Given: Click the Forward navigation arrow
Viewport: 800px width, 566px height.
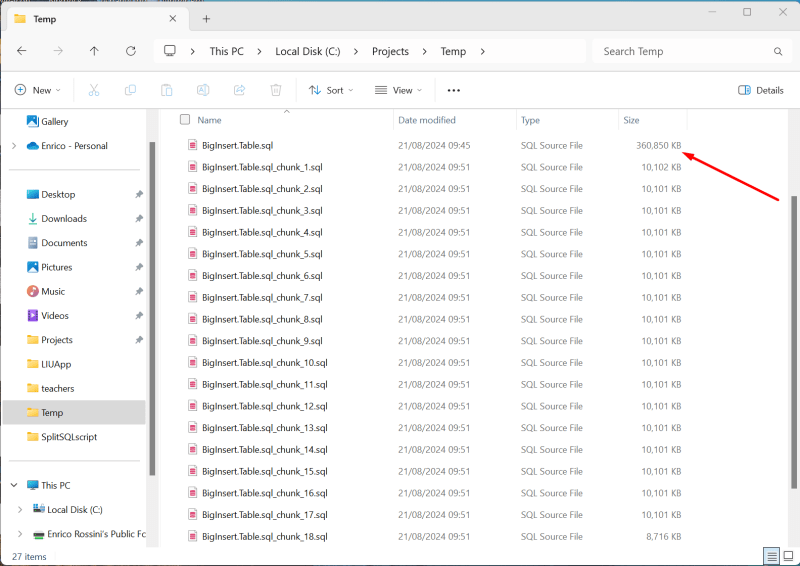Looking at the screenshot, I should pyautogui.click(x=58, y=51).
